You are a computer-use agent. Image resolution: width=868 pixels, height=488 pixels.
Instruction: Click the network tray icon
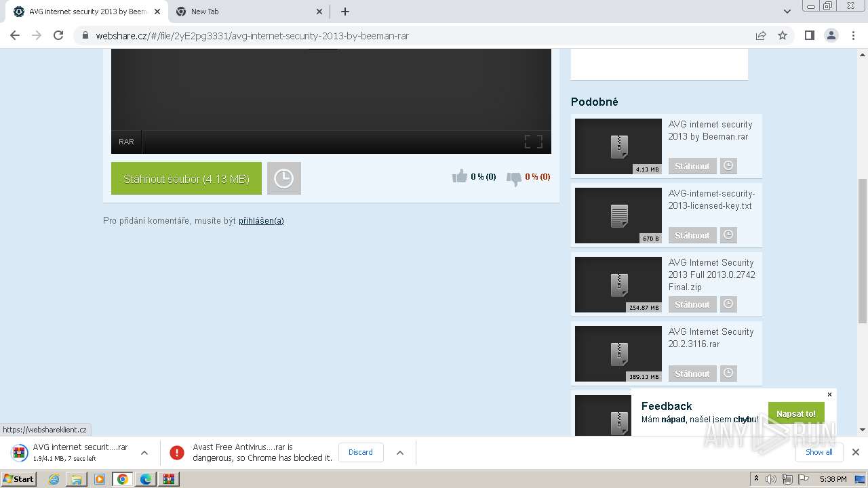pyautogui.click(x=787, y=479)
